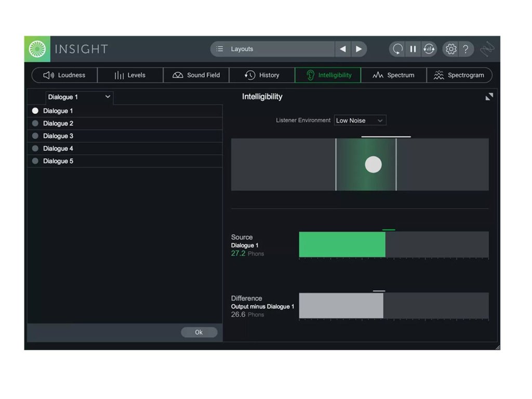This screenshot has width=532, height=399.
Task: Open the Listener Environment Low Noise dropdown
Action: point(360,121)
